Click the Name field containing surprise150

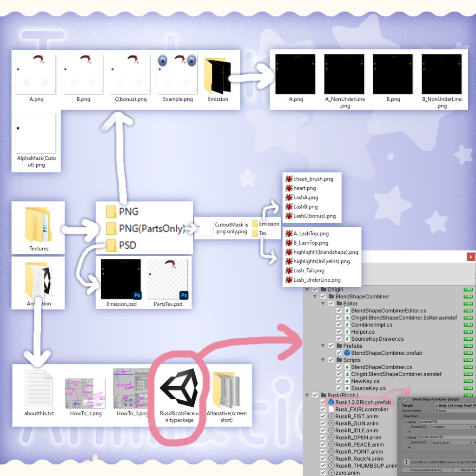click(x=448, y=422)
